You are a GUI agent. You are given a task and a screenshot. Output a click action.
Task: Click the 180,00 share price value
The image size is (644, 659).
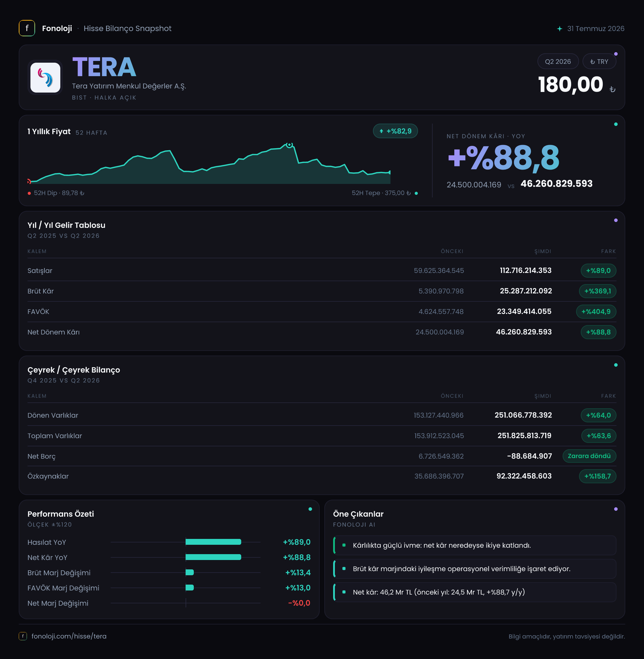click(571, 84)
